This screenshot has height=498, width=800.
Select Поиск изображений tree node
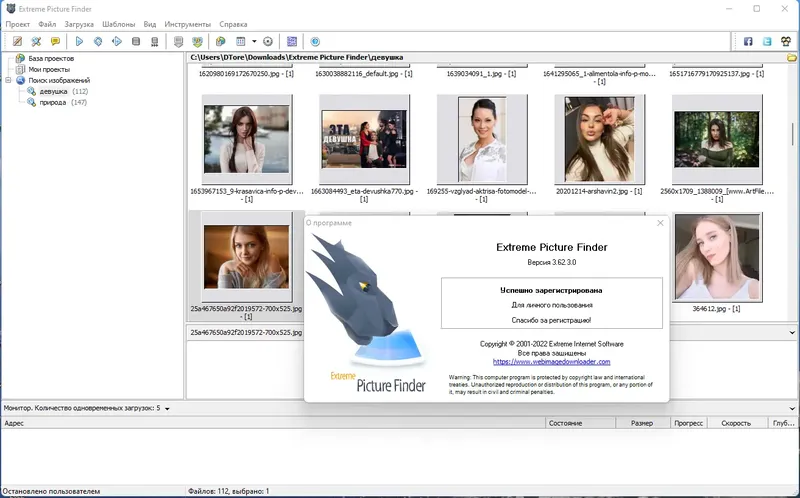point(59,80)
